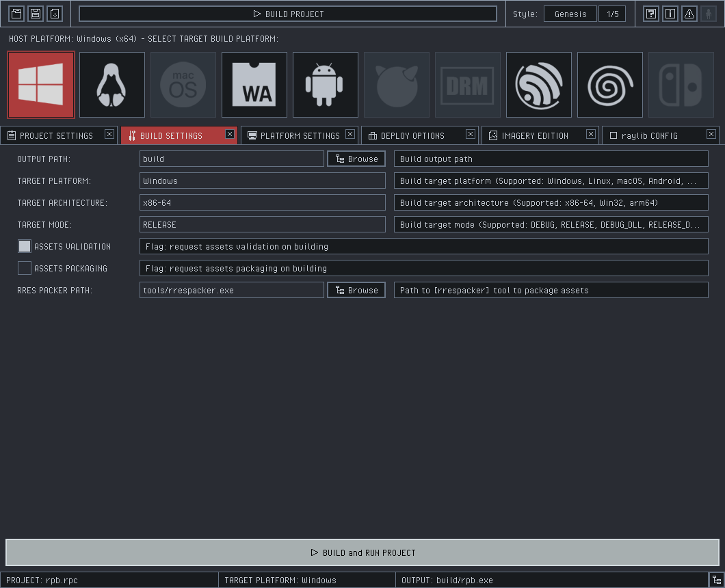725x588 pixels.
Task: Select Android target platform
Action: point(326,85)
